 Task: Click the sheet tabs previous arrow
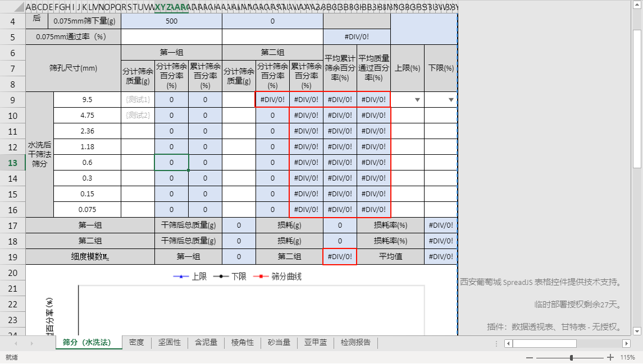click(x=16, y=343)
